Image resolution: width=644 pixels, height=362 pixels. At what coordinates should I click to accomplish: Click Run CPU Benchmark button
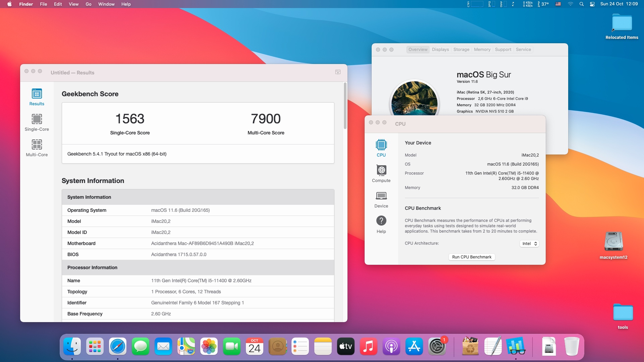pos(472,257)
